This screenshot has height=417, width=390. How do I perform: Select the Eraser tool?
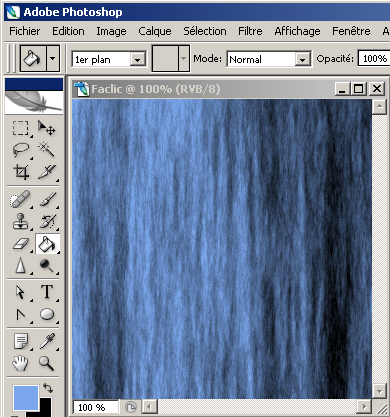point(20,244)
